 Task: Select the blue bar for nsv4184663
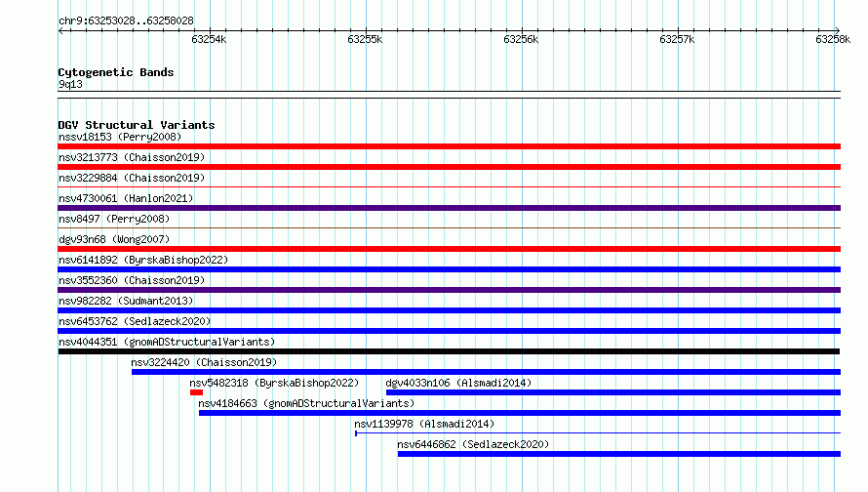pyautogui.click(x=520, y=413)
